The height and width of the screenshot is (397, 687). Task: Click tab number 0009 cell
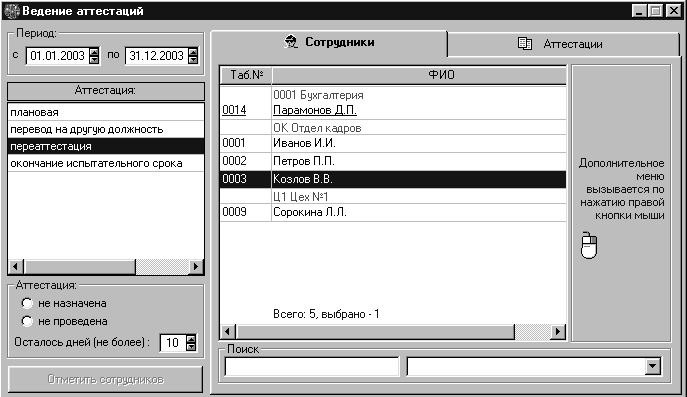[x=245, y=213]
